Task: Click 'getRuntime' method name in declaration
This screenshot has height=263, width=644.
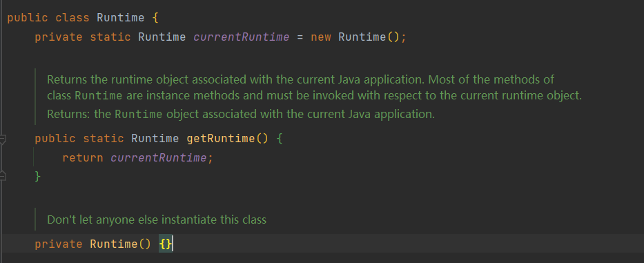Action: (221, 139)
